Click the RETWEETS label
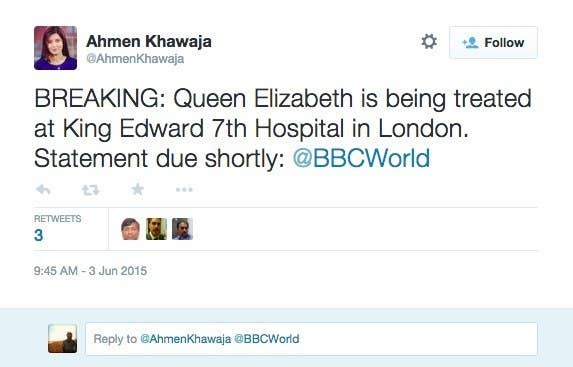This screenshot has height=367, width=573. (58, 219)
